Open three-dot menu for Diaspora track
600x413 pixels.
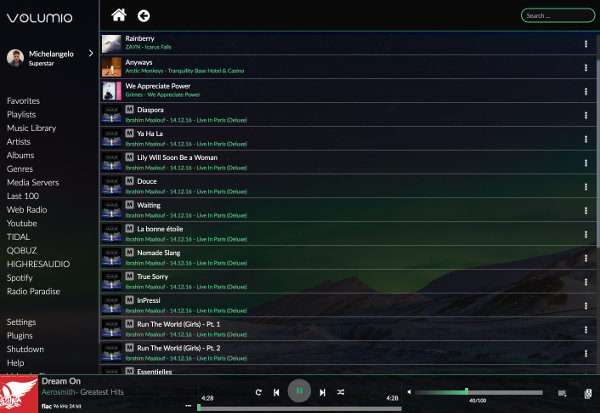pyautogui.click(x=586, y=112)
